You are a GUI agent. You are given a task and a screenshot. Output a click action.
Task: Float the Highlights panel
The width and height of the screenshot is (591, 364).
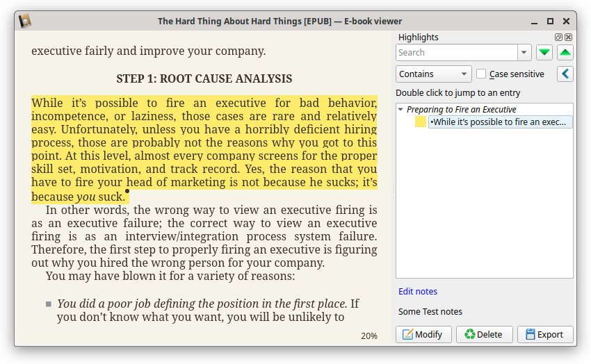point(558,38)
